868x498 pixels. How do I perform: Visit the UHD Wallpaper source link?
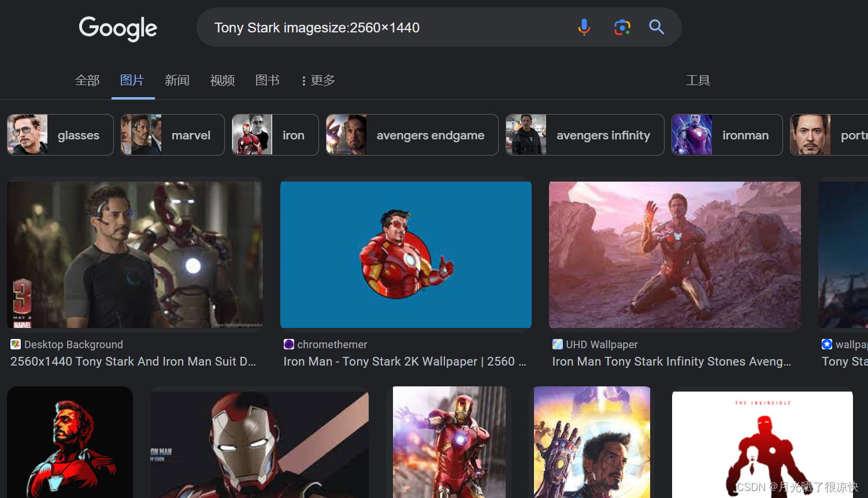click(x=602, y=344)
